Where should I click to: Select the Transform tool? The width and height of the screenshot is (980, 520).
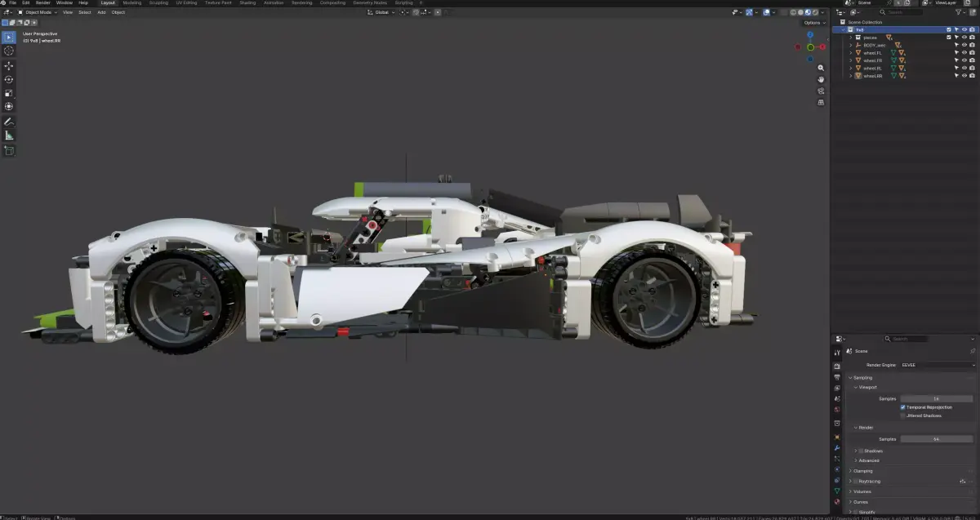(x=9, y=106)
